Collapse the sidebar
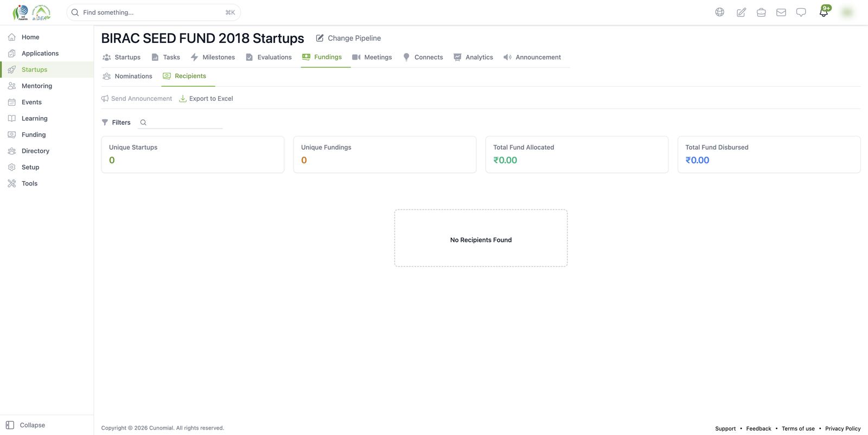868x435 pixels. [x=25, y=425]
